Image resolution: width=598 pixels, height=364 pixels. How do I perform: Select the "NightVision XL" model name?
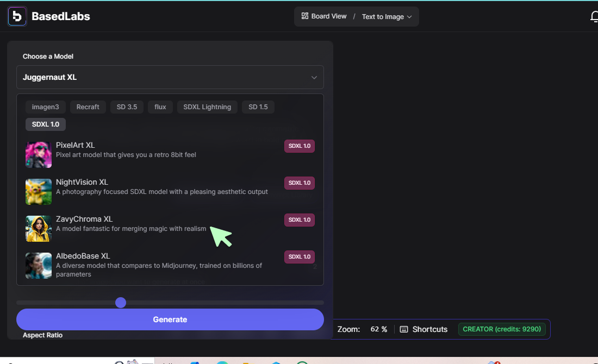(82, 182)
